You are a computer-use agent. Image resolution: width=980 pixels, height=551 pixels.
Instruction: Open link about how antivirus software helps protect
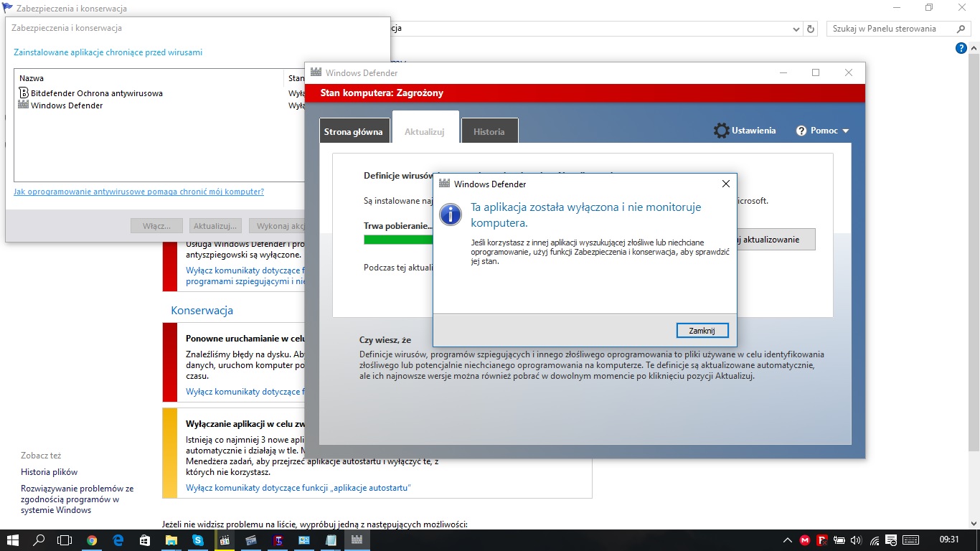coord(138,192)
